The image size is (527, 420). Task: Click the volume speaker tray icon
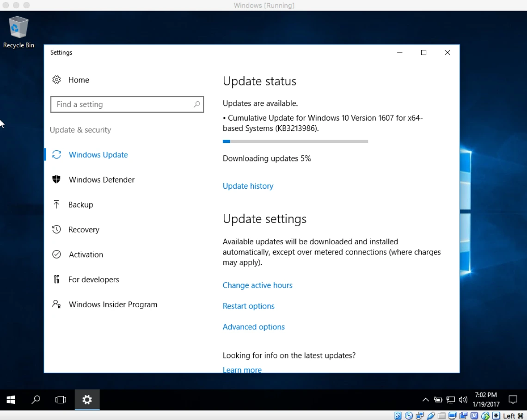click(x=463, y=400)
